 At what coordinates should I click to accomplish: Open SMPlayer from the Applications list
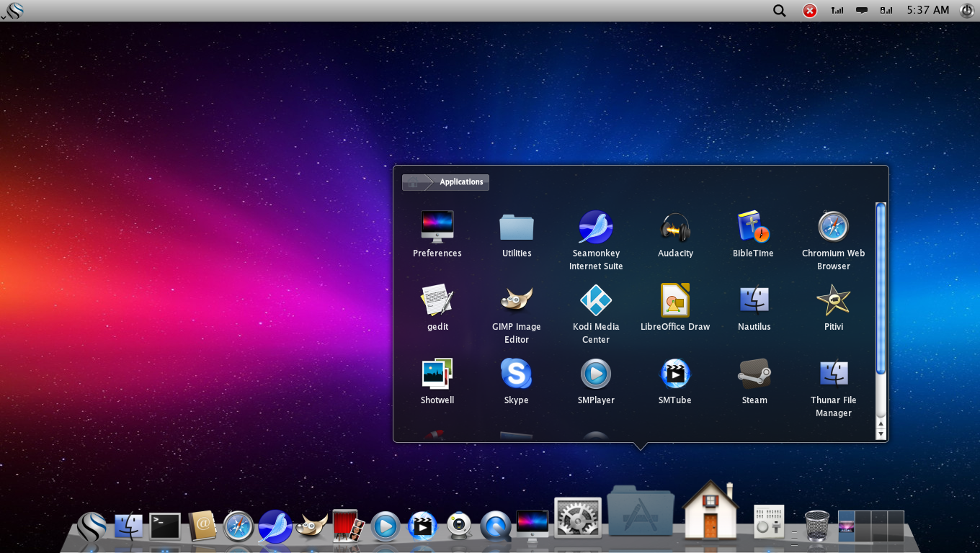pos(596,381)
